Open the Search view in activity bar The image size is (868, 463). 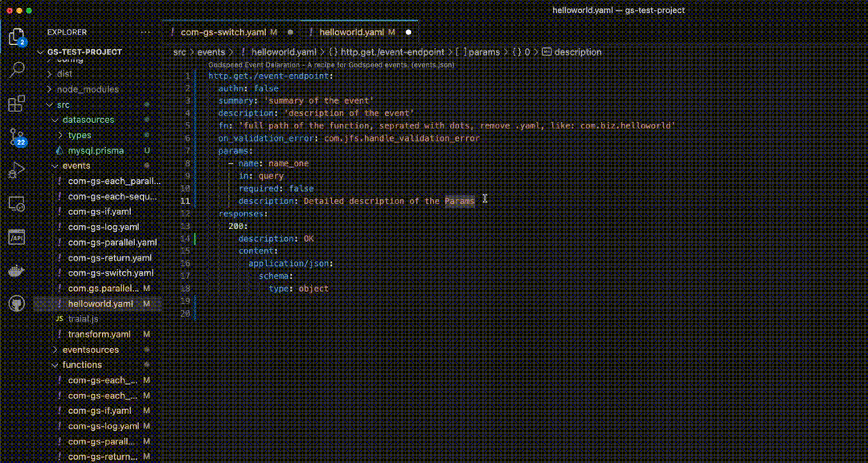[16, 70]
